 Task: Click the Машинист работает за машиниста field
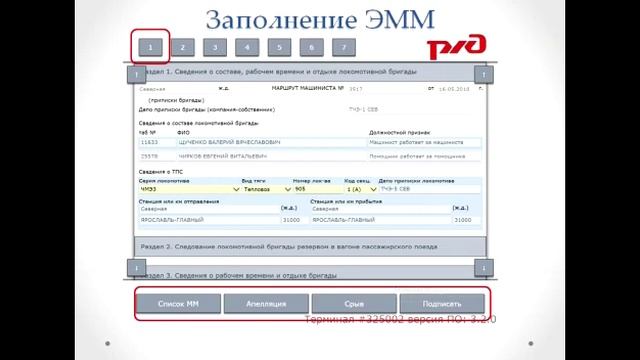coord(424,142)
